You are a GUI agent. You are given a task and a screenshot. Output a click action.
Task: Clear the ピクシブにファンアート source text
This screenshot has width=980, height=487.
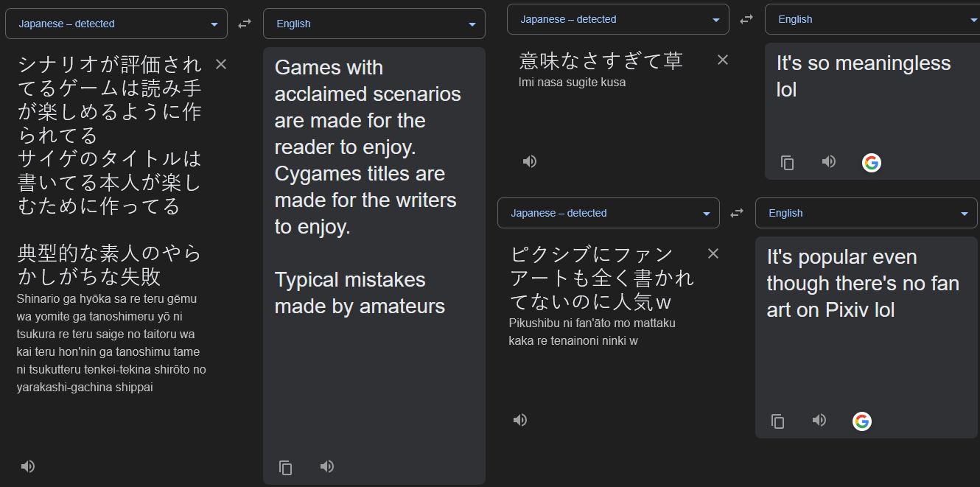click(713, 253)
